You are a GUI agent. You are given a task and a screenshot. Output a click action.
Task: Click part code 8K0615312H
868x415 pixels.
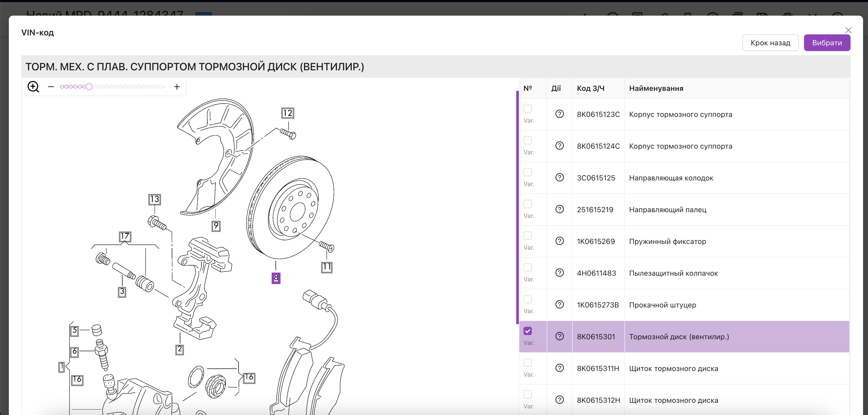point(598,400)
